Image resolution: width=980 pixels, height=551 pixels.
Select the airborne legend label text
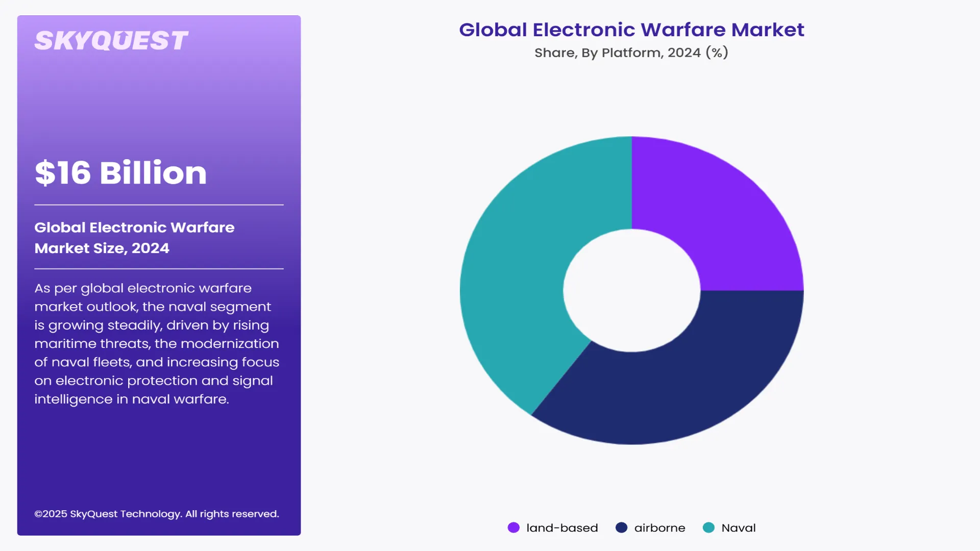[659, 528]
